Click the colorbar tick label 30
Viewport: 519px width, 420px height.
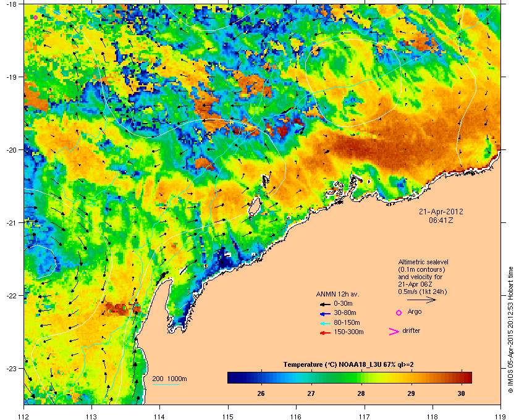[x=461, y=393]
